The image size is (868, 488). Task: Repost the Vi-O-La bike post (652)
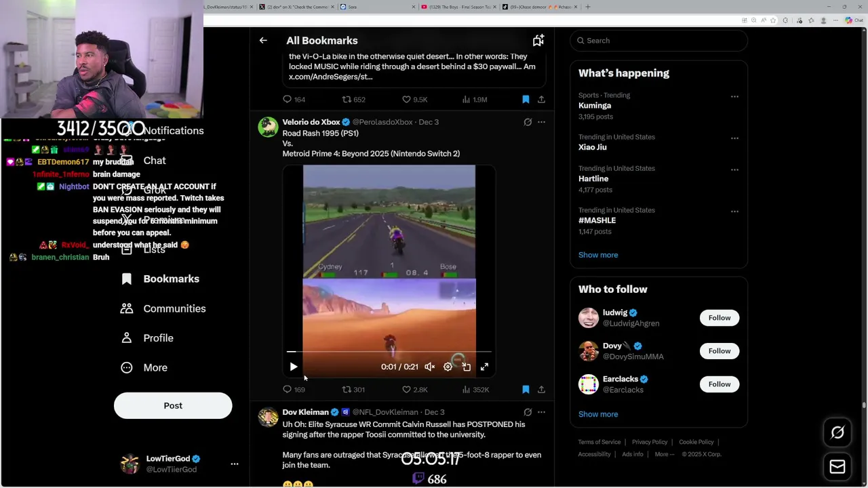[353, 100]
